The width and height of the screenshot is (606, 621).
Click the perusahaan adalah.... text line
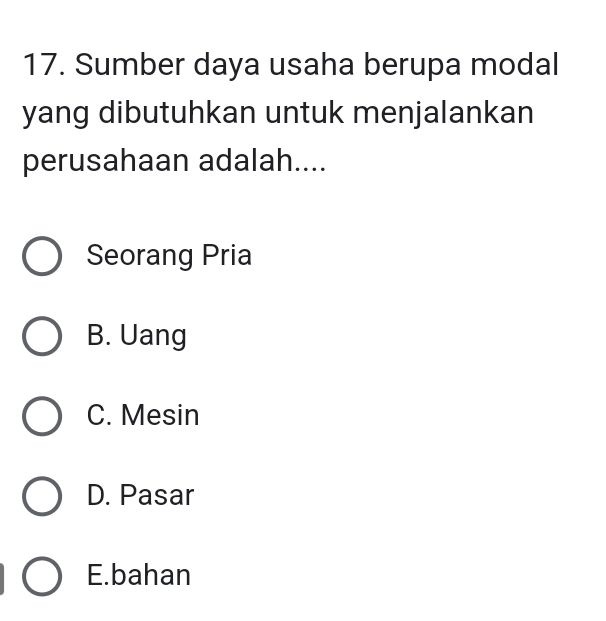(174, 162)
